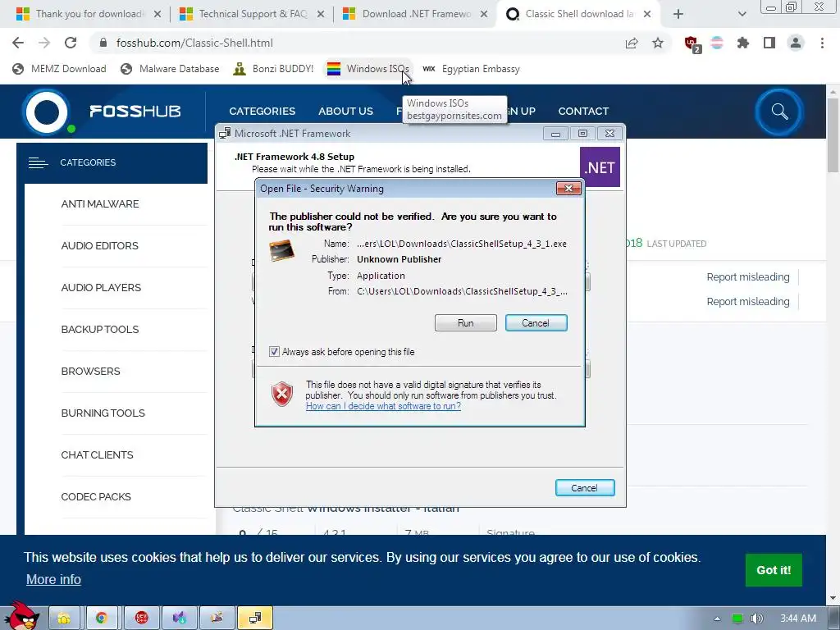Open the Extensions puzzle piece icon
Image resolution: width=840 pixels, height=630 pixels.
point(743,43)
